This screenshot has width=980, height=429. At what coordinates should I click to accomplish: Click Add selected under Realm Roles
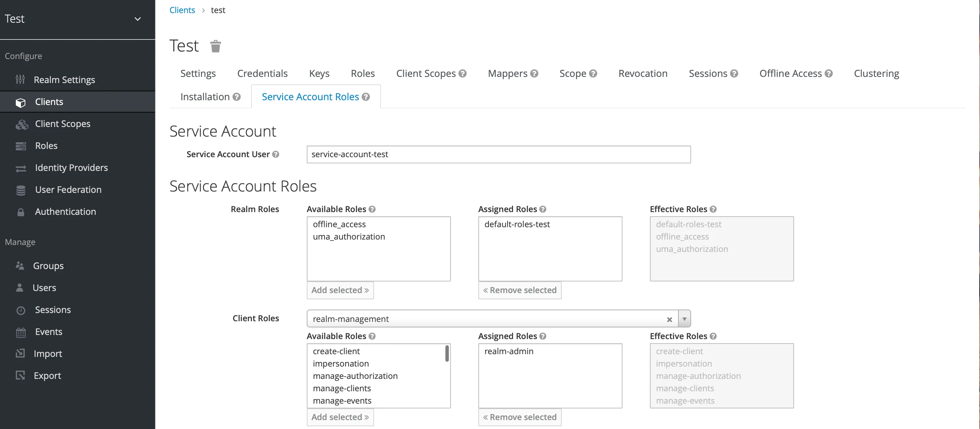[x=340, y=290]
